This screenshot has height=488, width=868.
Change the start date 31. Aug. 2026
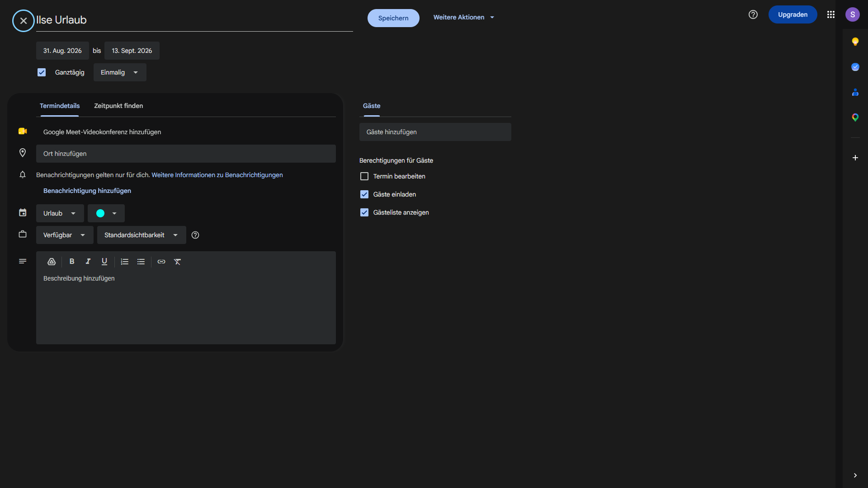coord(62,51)
